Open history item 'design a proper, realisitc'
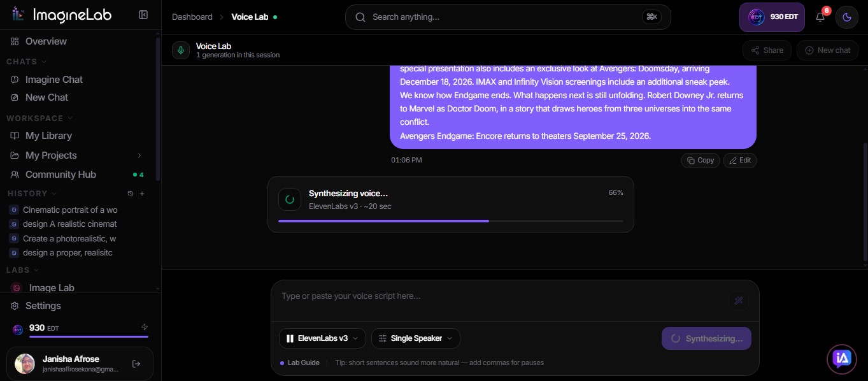The height and width of the screenshot is (381, 868). (68, 253)
